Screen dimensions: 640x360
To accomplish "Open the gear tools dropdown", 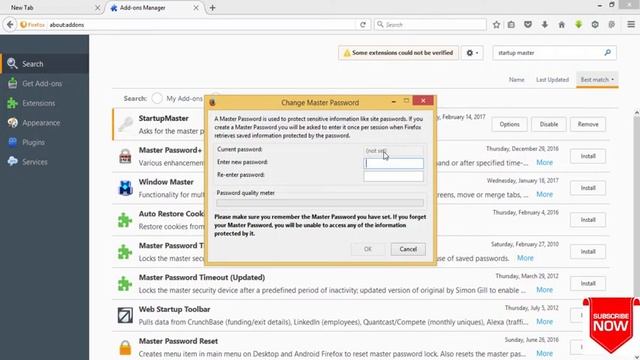I will tap(472, 53).
